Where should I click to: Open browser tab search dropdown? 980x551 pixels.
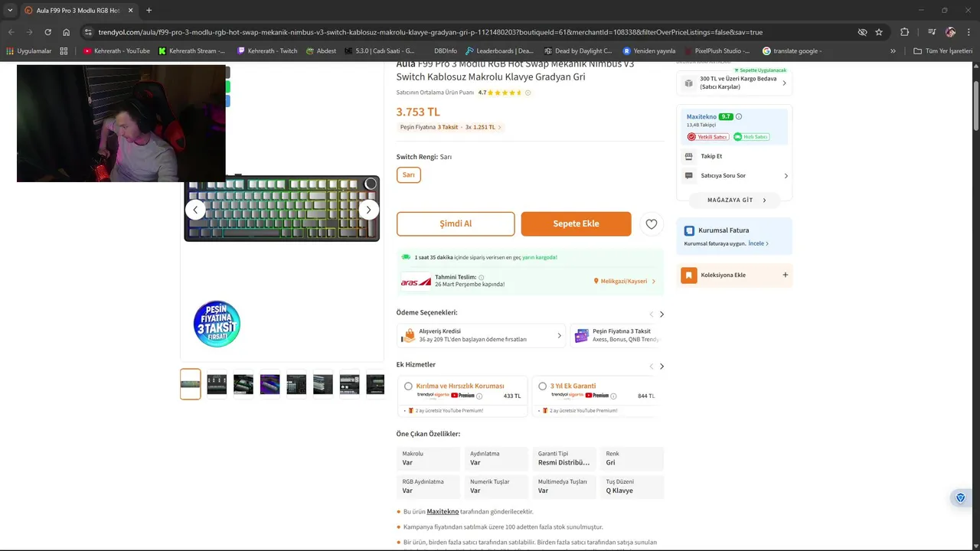pos(10,10)
